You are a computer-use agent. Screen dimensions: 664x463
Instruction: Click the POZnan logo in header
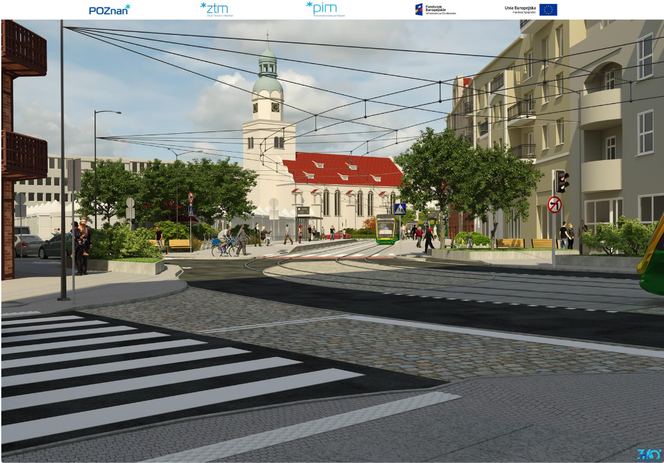coord(109,9)
